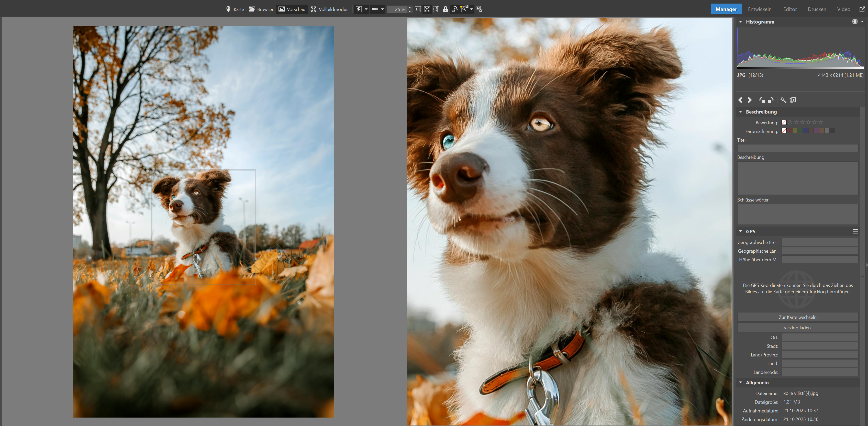Click the Tracklog laden button
Viewport: 868px width, 426px height.
(797, 328)
